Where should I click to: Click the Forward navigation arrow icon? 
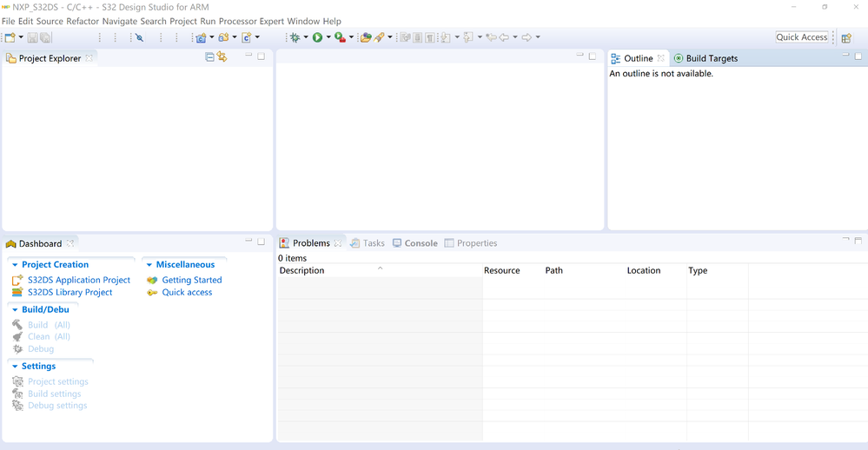pyautogui.click(x=527, y=37)
